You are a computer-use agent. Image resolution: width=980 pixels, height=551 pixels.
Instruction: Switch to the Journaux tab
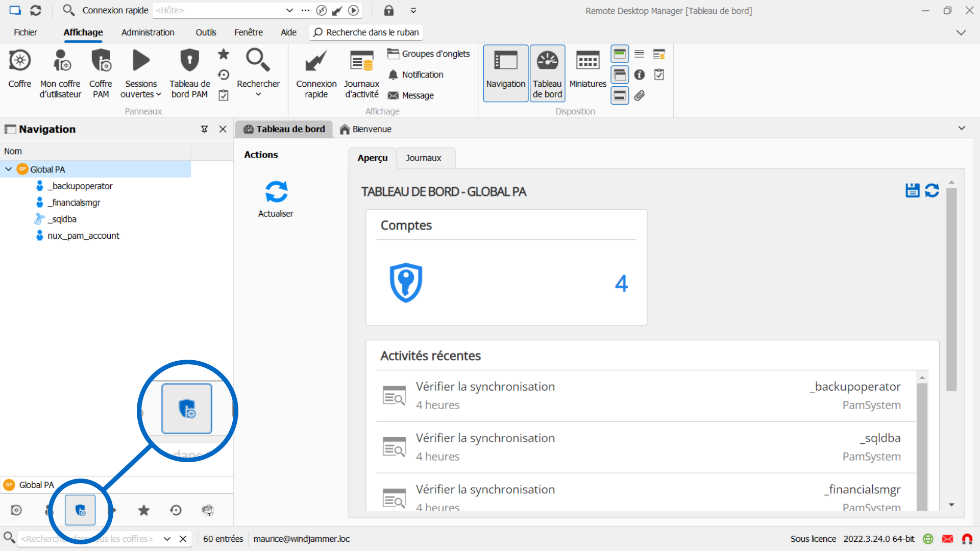(423, 158)
